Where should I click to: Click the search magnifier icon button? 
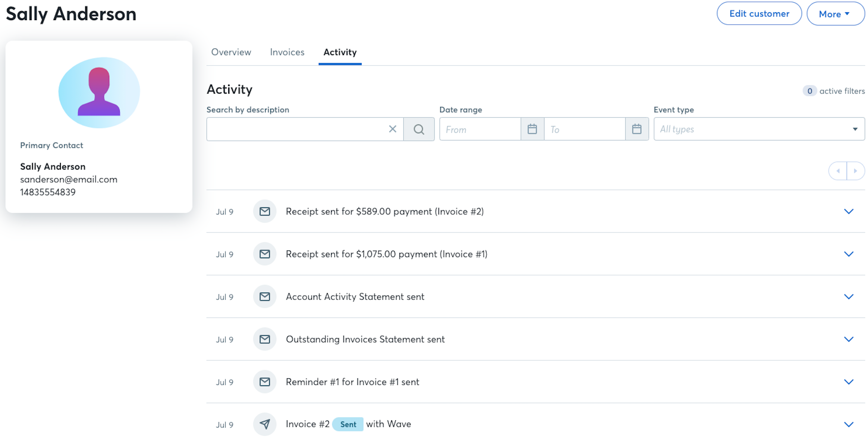point(419,129)
